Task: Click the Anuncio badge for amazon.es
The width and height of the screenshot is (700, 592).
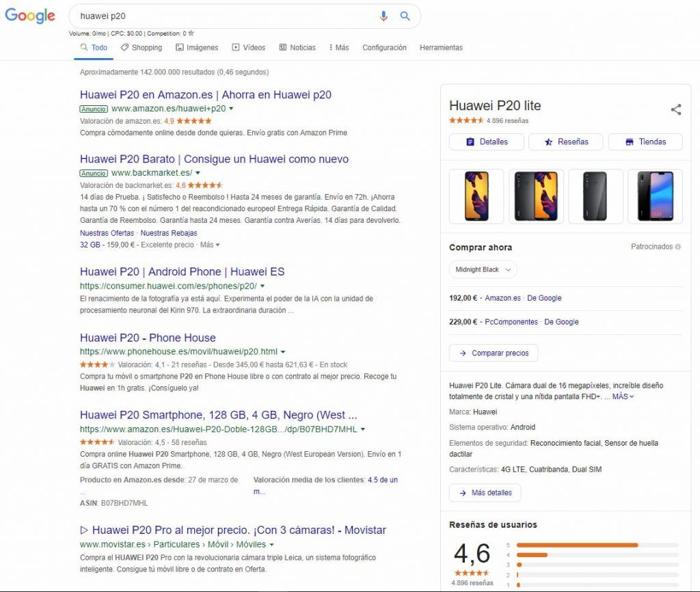Action: (94, 109)
